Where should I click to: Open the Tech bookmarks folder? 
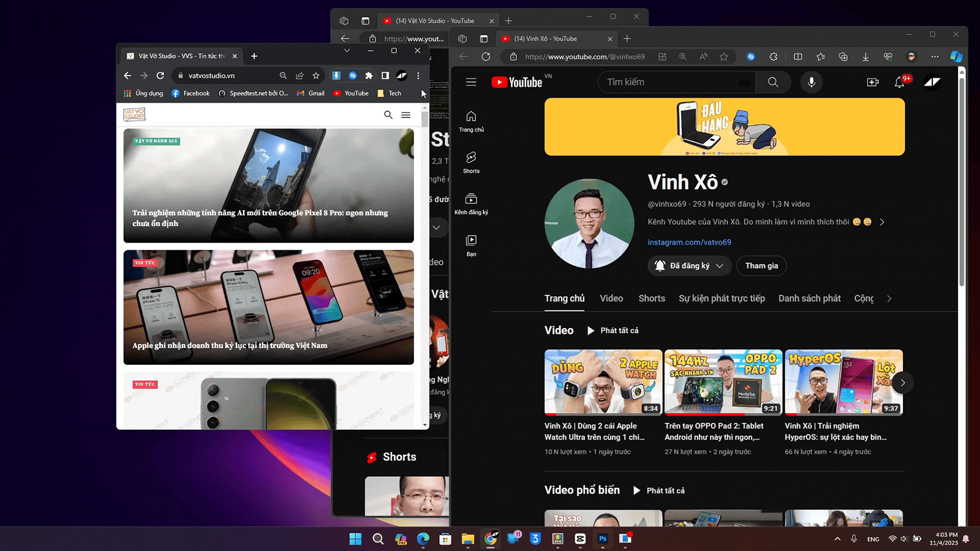(x=389, y=93)
